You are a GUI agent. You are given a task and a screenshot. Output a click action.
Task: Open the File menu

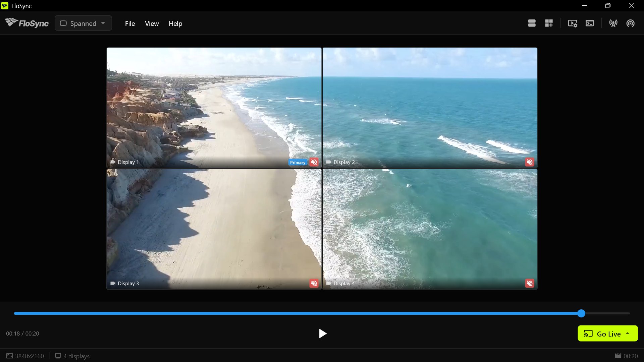pos(130,23)
